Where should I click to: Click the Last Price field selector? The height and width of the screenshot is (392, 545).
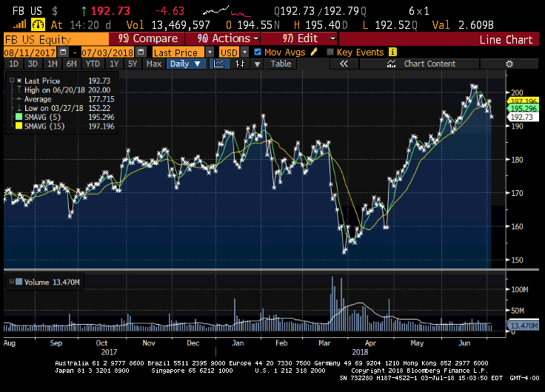pyautogui.click(x=178, y=53)
